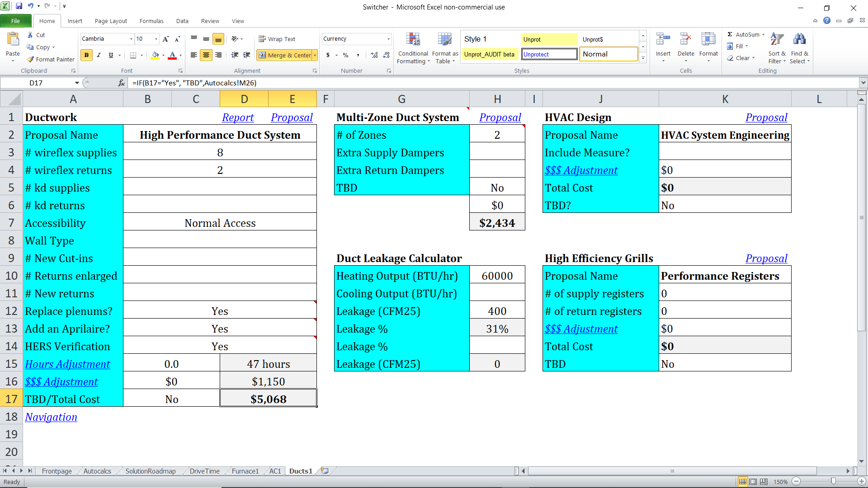The width and height of the screenshot is (868, 488).
Task: Click the Find & Select binoculars icon
Action: click(x=799, y=40)
